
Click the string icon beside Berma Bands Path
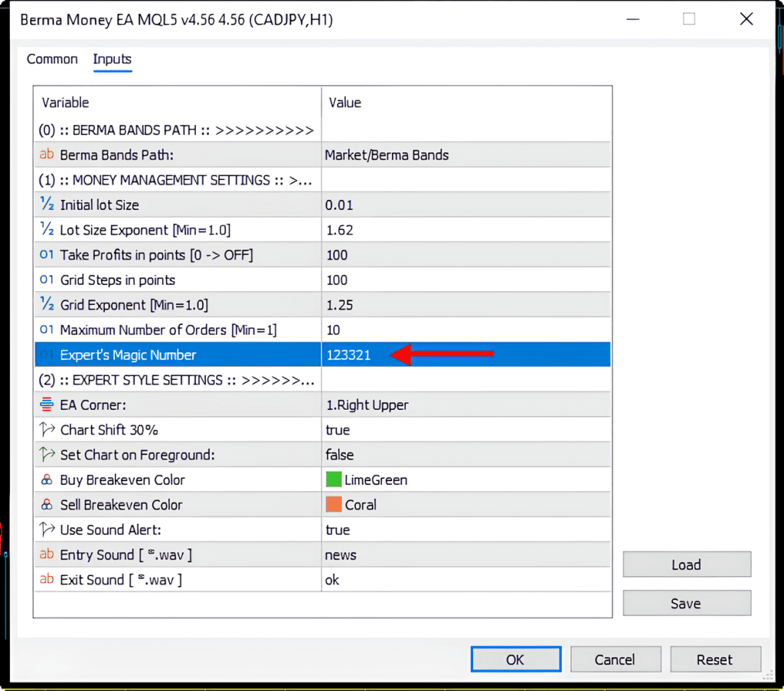coord(47,155)
